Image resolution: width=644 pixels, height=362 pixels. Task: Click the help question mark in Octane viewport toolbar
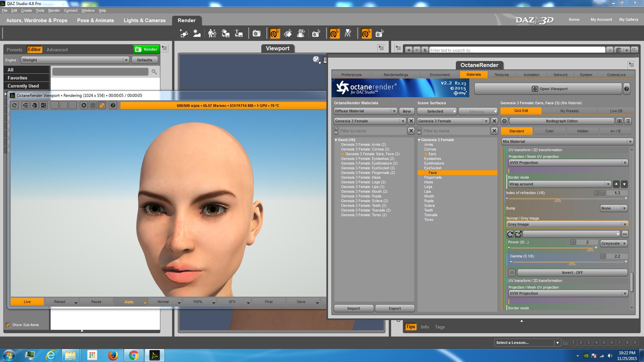[x=113, y=105]
